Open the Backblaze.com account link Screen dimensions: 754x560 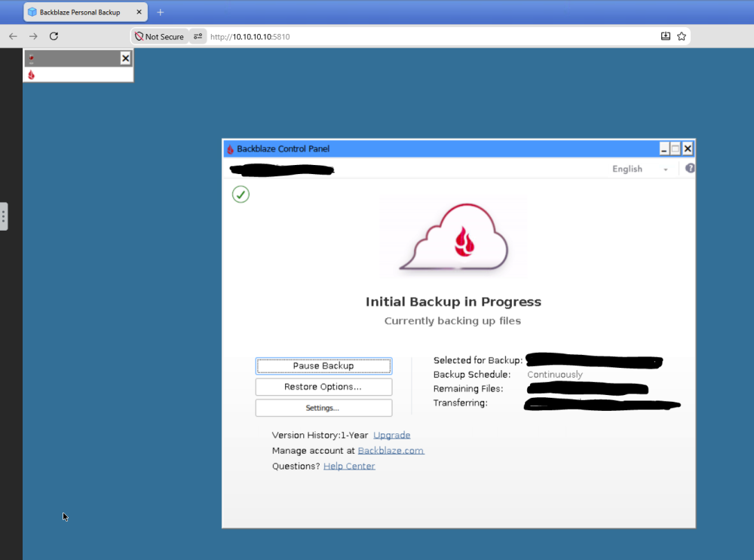point(391,451)
